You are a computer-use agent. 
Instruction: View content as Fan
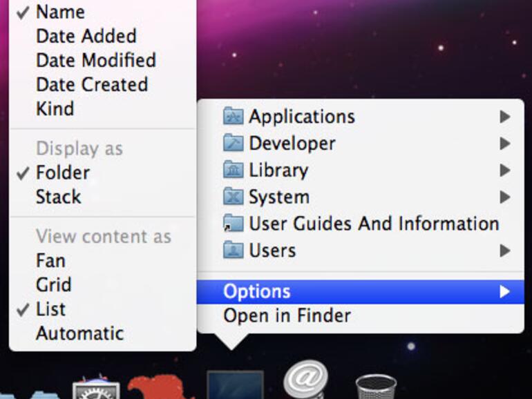tap(102, 261)
